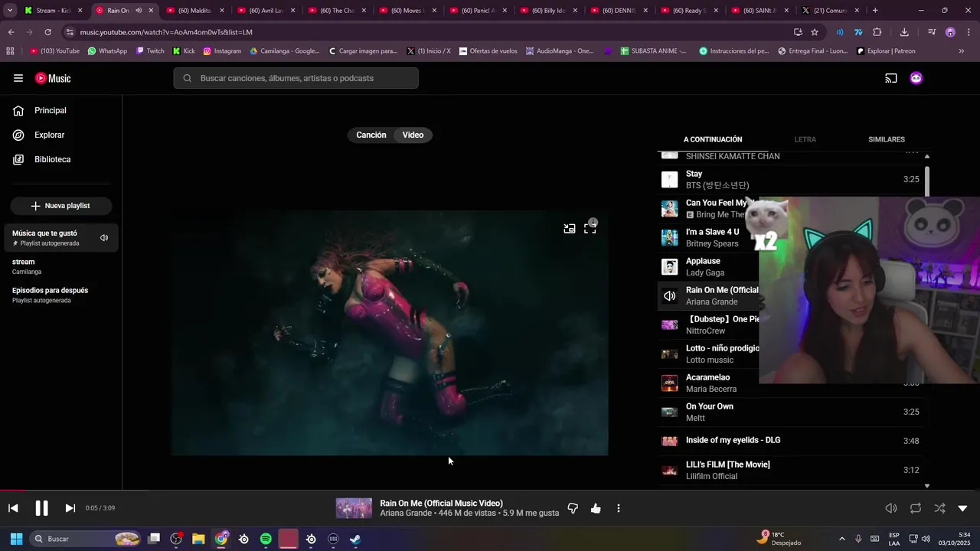Open the tab search dropdown
Image resolution: width=980 pixels, height=551 pixels.
[9, 11]
